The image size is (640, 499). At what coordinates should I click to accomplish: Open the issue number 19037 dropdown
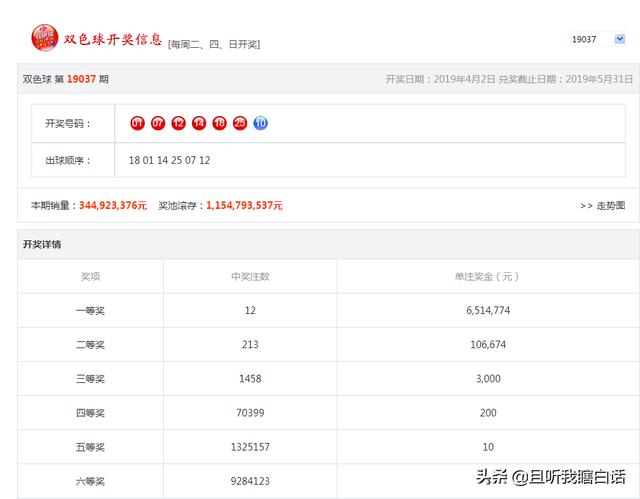coord(597,39)
